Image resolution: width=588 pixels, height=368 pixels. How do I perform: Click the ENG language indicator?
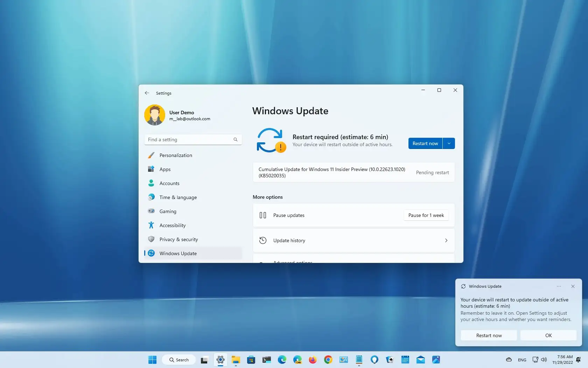521,360
